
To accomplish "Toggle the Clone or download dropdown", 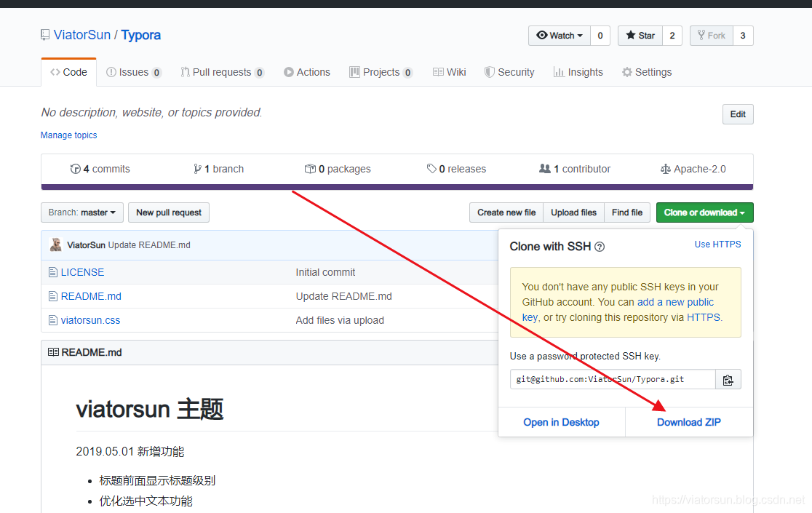I will 705,212.
